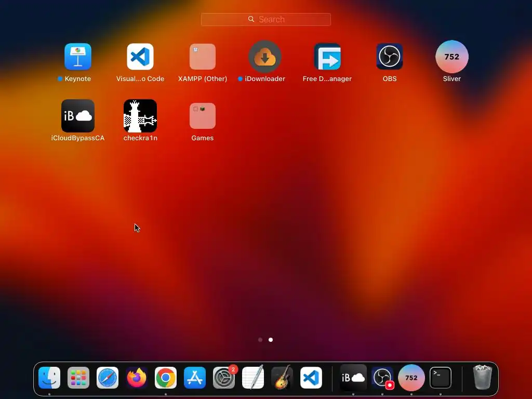Viewport: 532px width, 399px height.
Task: Switch to Sliver in the Dock
Action: click(411, 377)
